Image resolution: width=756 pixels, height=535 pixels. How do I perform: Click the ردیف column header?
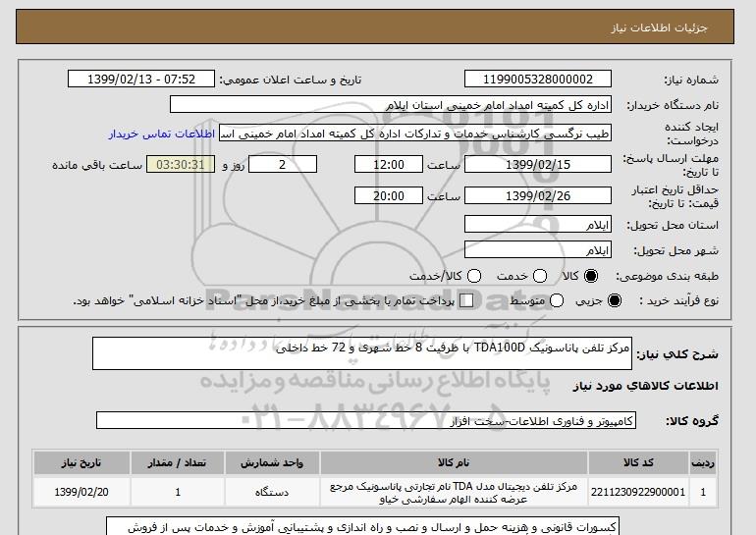703,462
